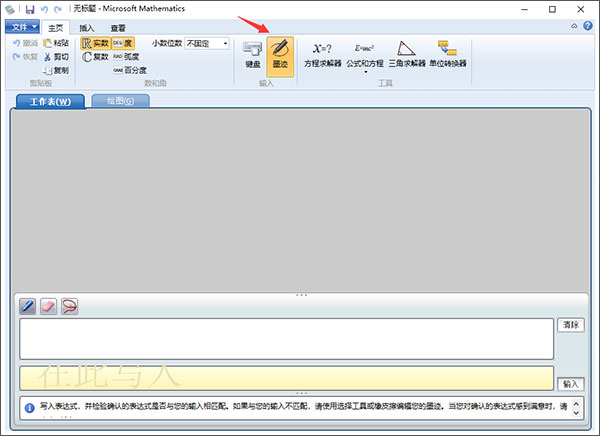
Task: Click the info icon in hint panel
Action: tap(29, 408)
